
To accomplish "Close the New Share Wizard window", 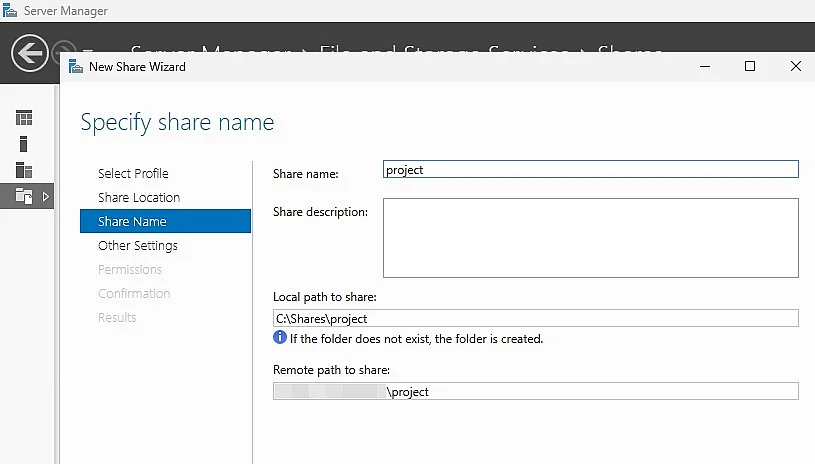I will click(x=795, y=67).
